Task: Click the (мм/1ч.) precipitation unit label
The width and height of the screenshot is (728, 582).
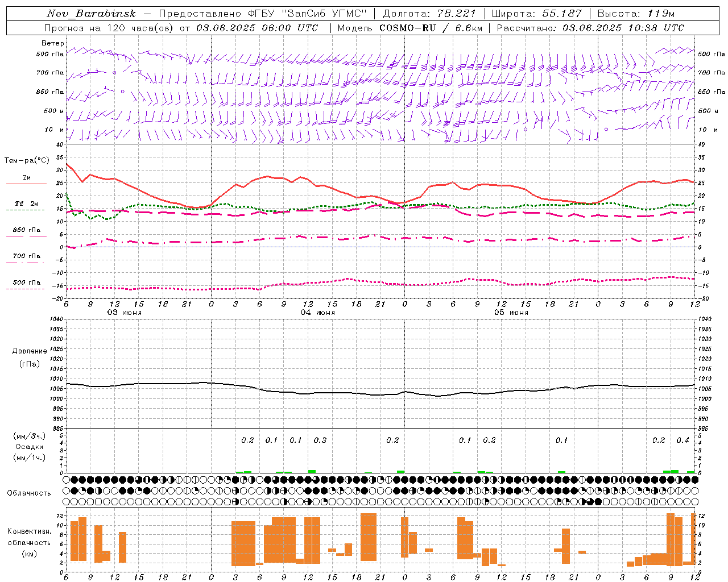Action: point(30,458)
